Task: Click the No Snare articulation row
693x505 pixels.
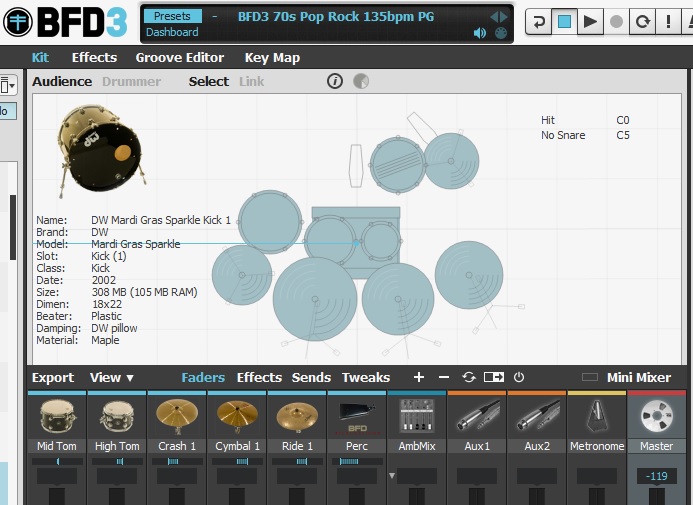Action: tap(586, 135)
